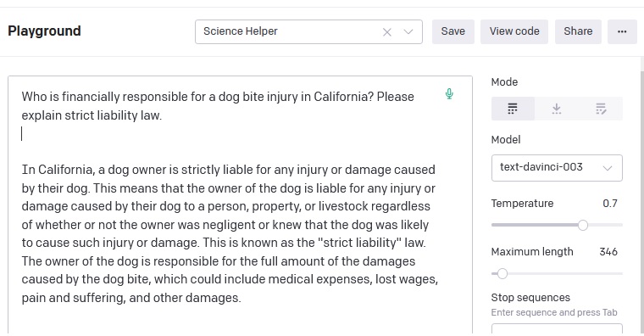Screen dimensions: 644x336
Task: Select the Complete mode icon
Action: (513, 109)
